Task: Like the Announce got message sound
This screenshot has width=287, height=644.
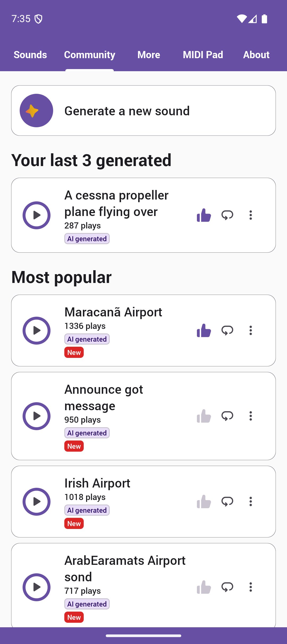Action: 204,416
